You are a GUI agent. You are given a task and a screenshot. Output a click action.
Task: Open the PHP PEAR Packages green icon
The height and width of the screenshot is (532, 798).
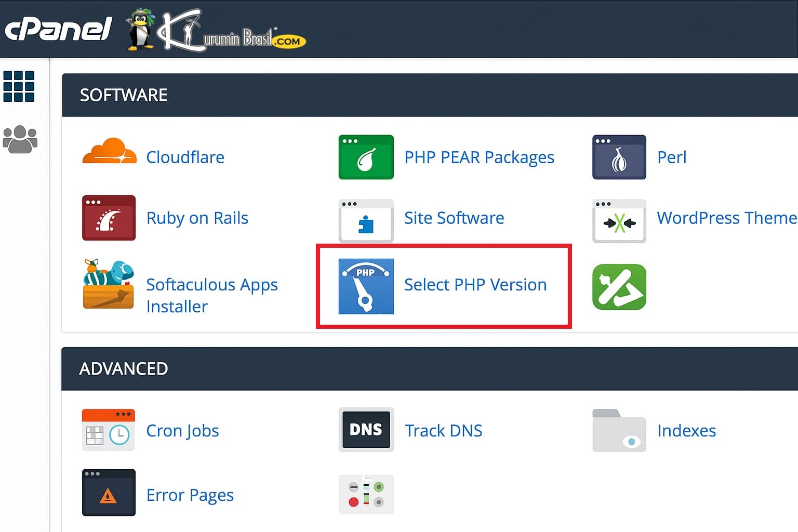pyautogui.click(x=366, y=157)
